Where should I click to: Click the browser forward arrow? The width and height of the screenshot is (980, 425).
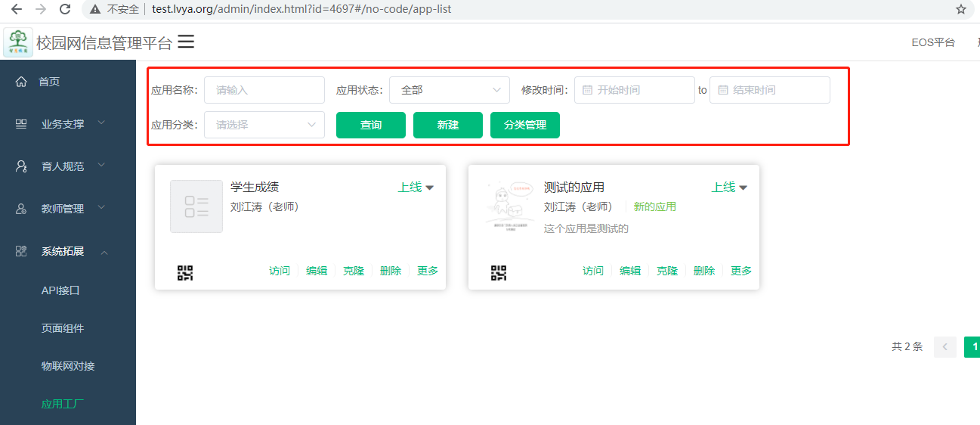tap(41, 9)
